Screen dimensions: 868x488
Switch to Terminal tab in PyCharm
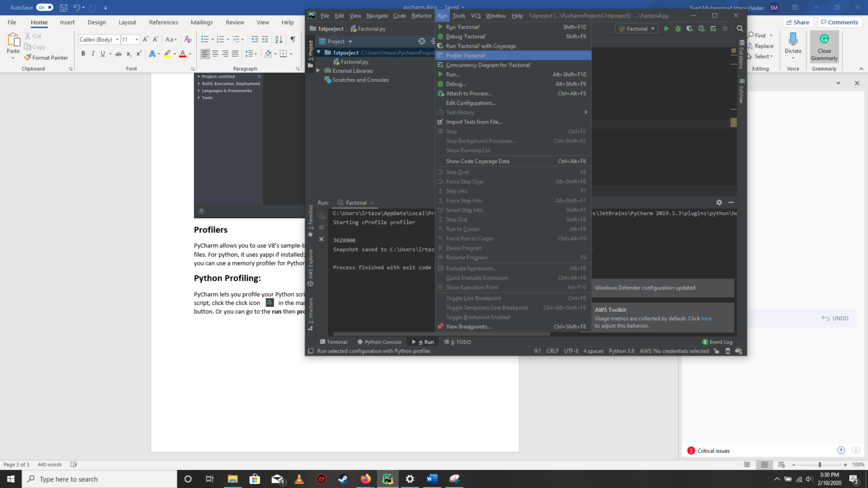pos(333,342)
